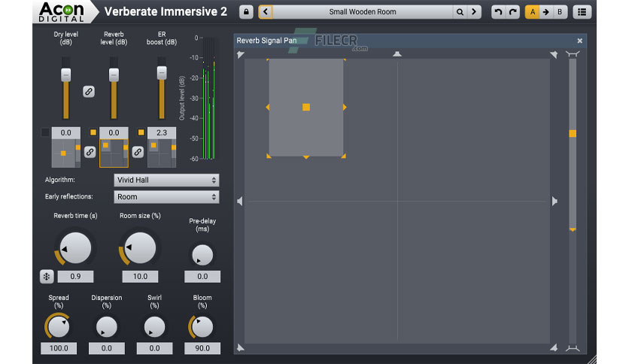Open the reverb signal pan pad
This screenshot has width=629, height=364.
(x=114, y=153)
